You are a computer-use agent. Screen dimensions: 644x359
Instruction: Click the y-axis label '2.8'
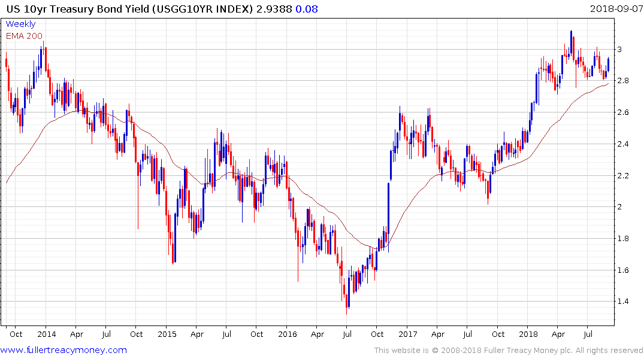coord(622,80)
